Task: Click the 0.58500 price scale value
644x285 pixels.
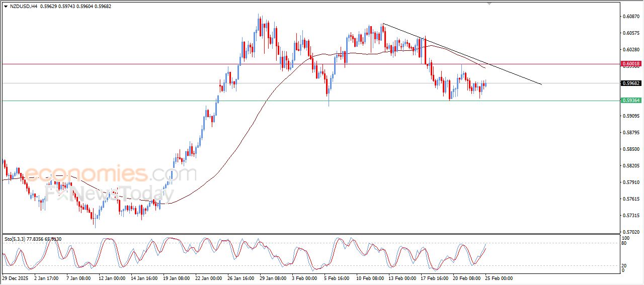Action: pos(630,149)
